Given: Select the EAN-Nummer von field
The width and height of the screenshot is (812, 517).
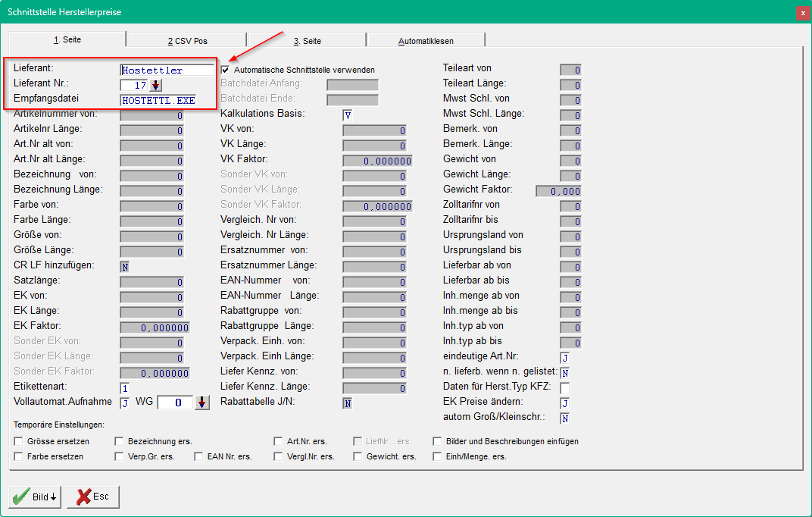Looking at the screenshot, I should coord(374,282).
